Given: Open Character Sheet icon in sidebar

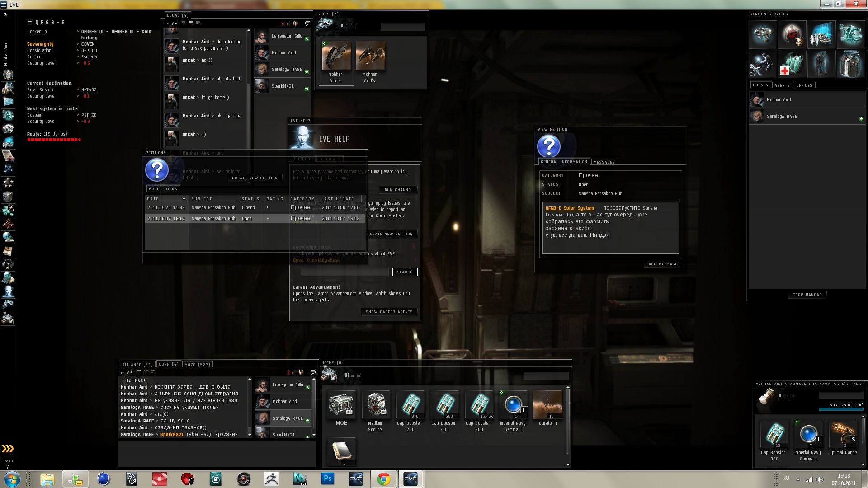Looking at the screenshot, I should [x=8, y=75].
